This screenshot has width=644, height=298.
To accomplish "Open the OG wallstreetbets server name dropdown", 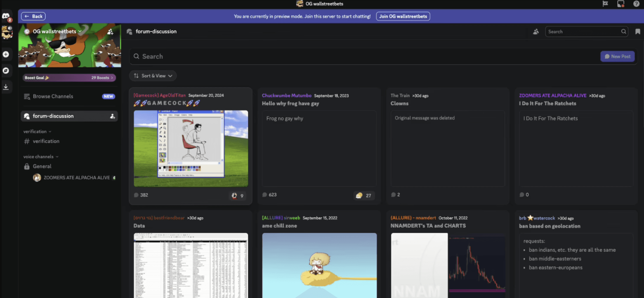I will [x=57, y=31].
